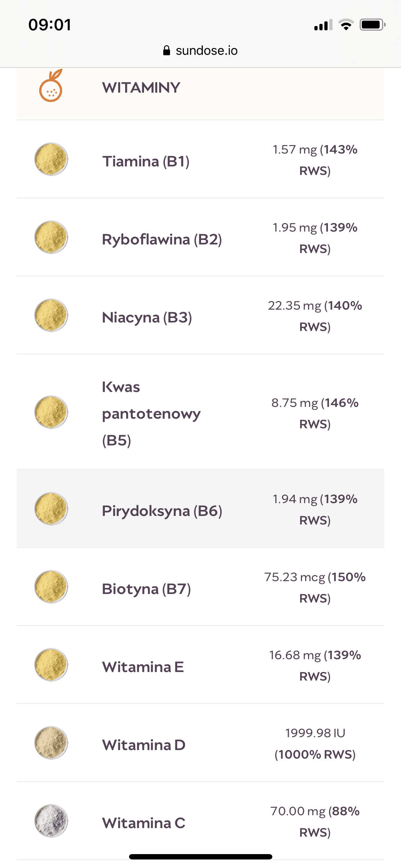The width and height of the screenshot is (401, 868).
Task: Open the Witamina D entry name
Action: (x=144, y=745)
